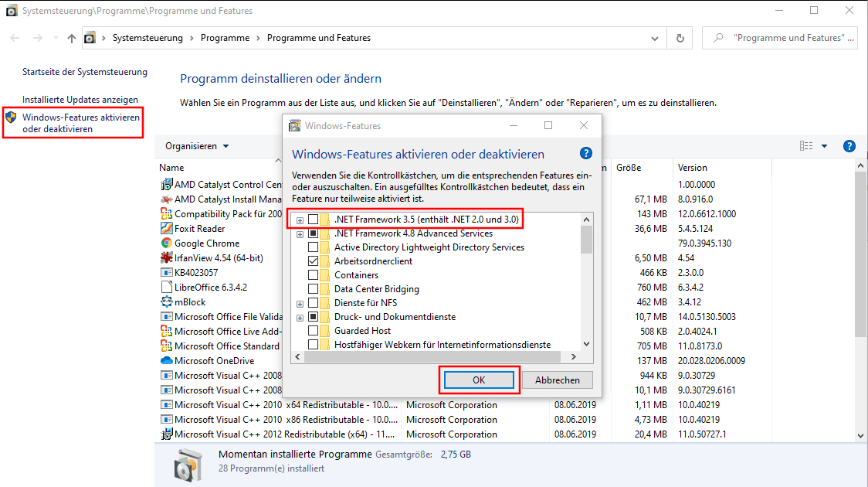Open the help icon in Windows-Features dialog
The width and height of the screenshot is (868, 487).
click(x=585, y=154)
